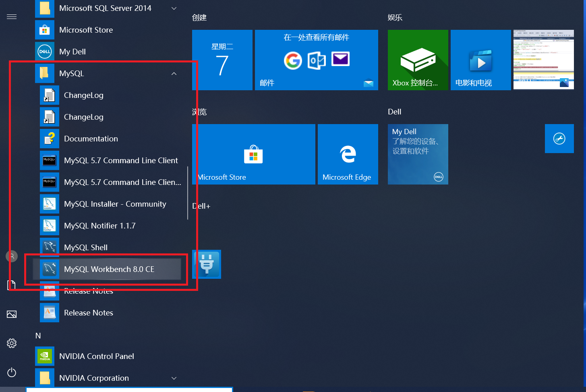Viewport: 586px width, 392px height.
Task: Open the My Dell tile
Action: [418, 154]
